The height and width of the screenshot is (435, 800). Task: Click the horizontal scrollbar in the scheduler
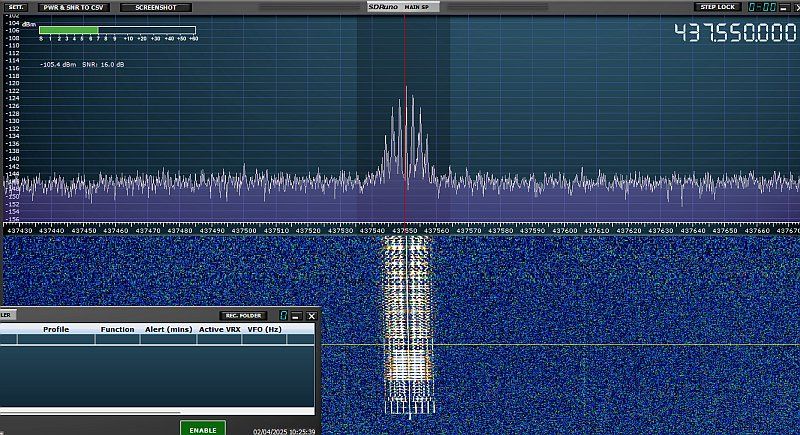tap(90, 412)
